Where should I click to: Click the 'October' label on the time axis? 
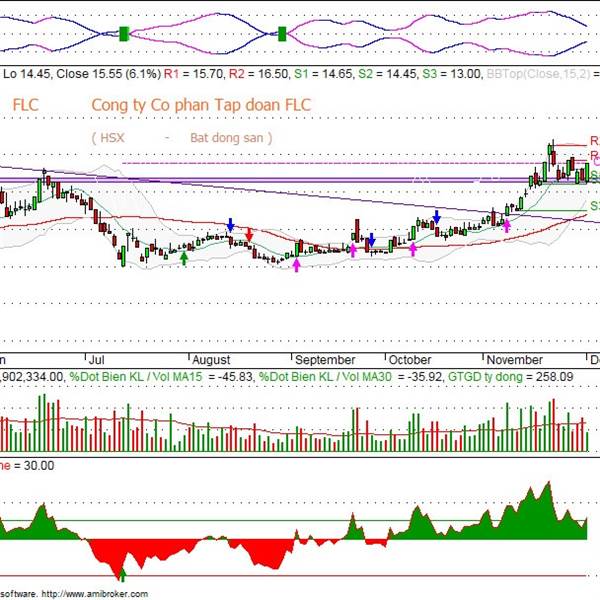410,360
